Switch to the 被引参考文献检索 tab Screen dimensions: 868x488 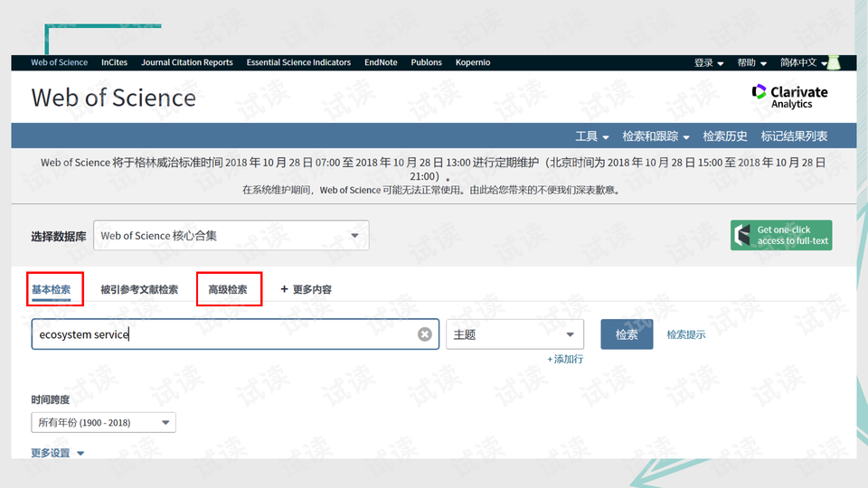click(x=139, y=289)
